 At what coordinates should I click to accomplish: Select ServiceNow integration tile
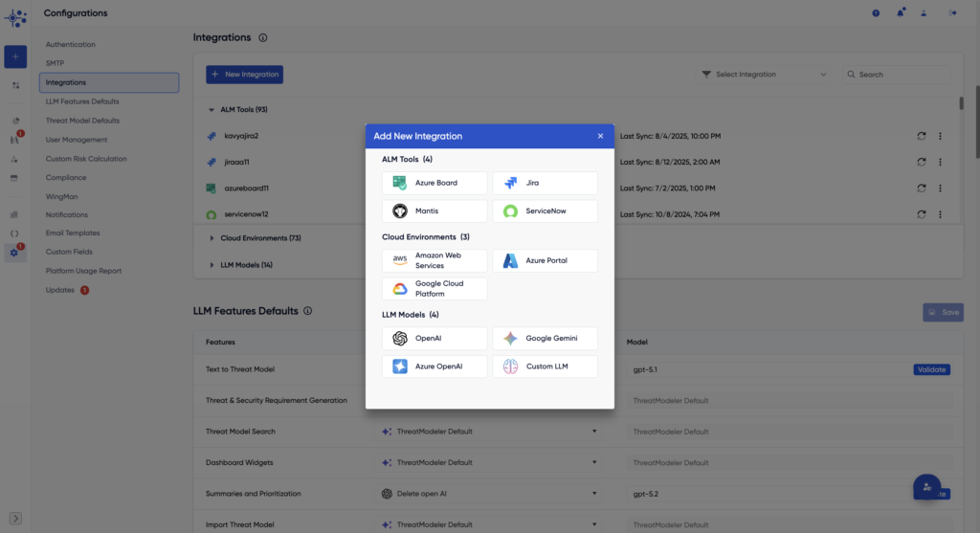tap(545, 211)
